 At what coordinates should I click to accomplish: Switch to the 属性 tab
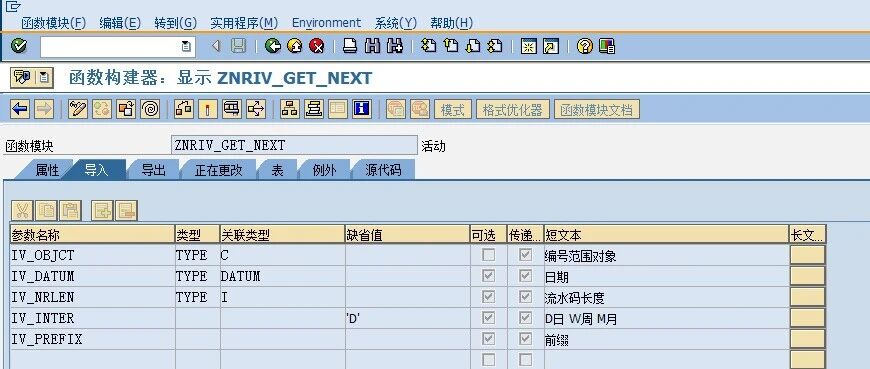[47, 170]
